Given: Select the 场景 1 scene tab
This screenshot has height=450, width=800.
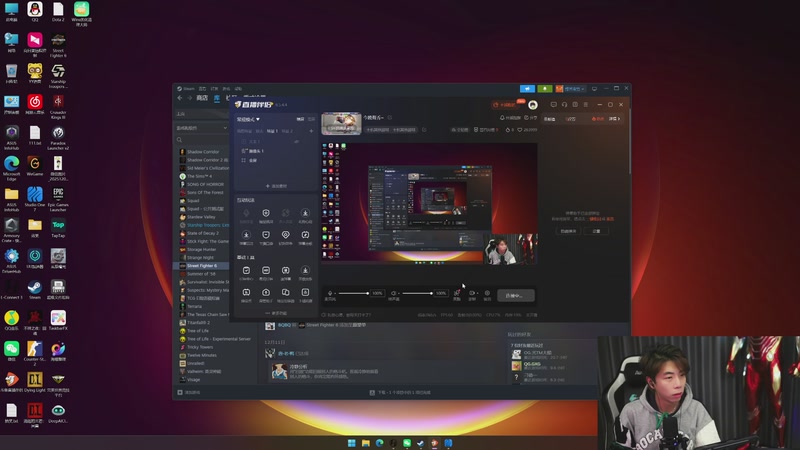Looking at the screenshot, I should (x=272, y=131).
